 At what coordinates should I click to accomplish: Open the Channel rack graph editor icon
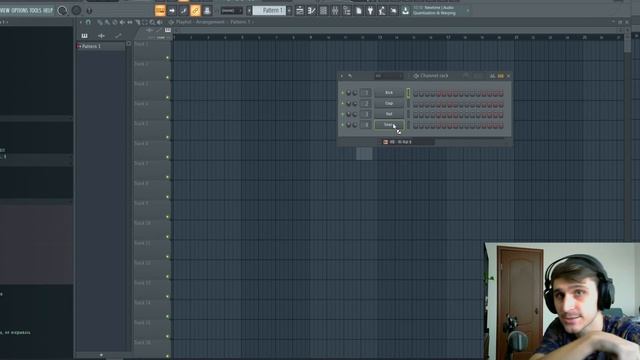(492, 76)
